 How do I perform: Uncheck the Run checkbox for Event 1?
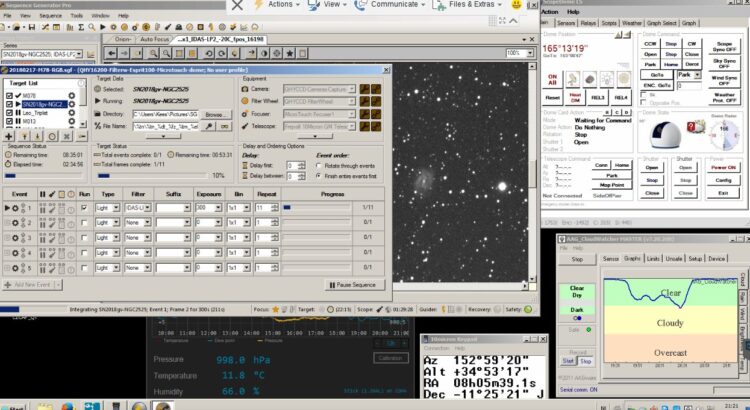point(85,208)
